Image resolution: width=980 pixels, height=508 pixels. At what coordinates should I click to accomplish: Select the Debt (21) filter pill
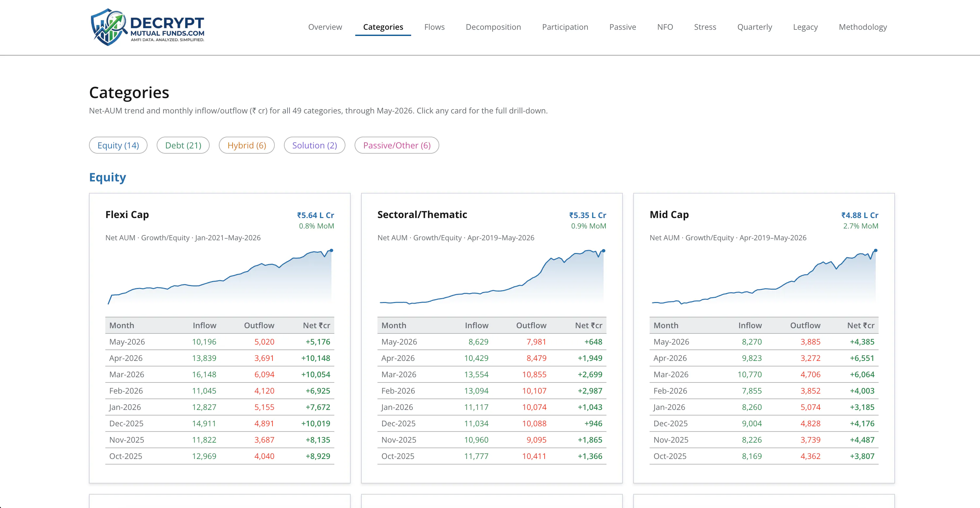pos(183,145)
